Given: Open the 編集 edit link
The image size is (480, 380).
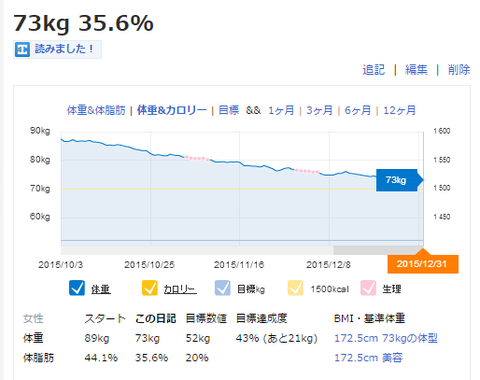Looking at the screenshot, I should point(416,70).
